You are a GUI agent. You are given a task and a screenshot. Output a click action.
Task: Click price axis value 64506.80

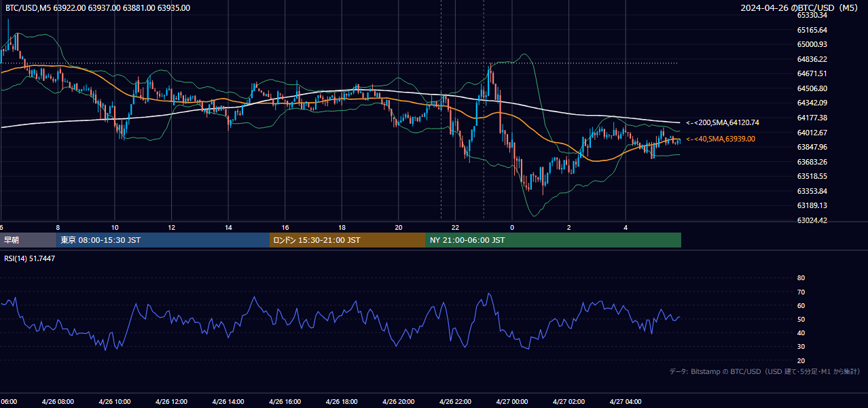(x=812, y=88)
